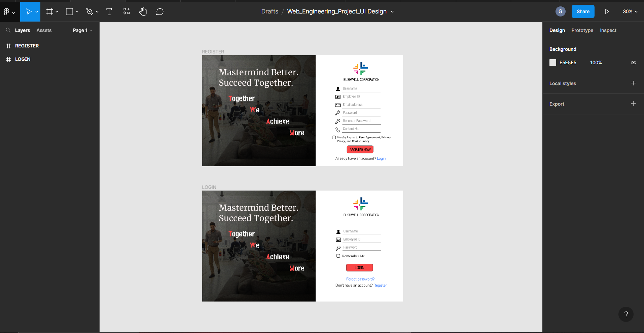Open the Page 1 dropdown
Viewport: 644px width, 333px height.
pos(82,30)
